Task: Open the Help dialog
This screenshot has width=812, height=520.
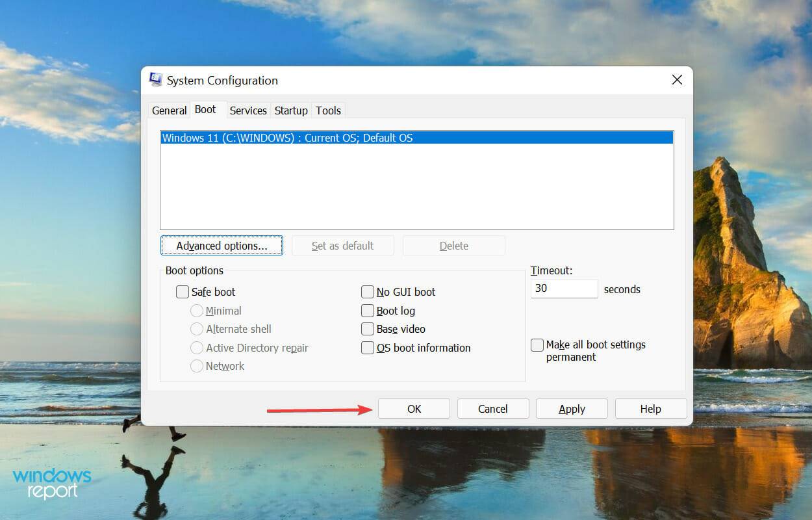Action: tap(650, 408)
